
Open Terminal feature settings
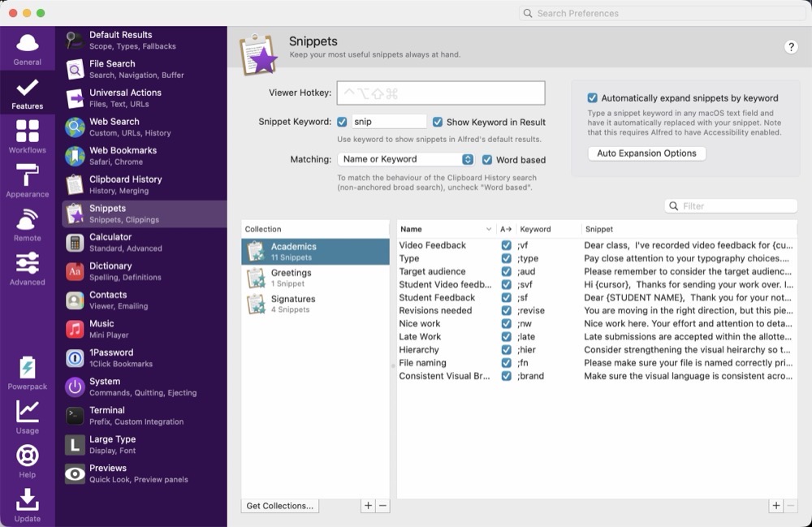click(x=144, y=416)
